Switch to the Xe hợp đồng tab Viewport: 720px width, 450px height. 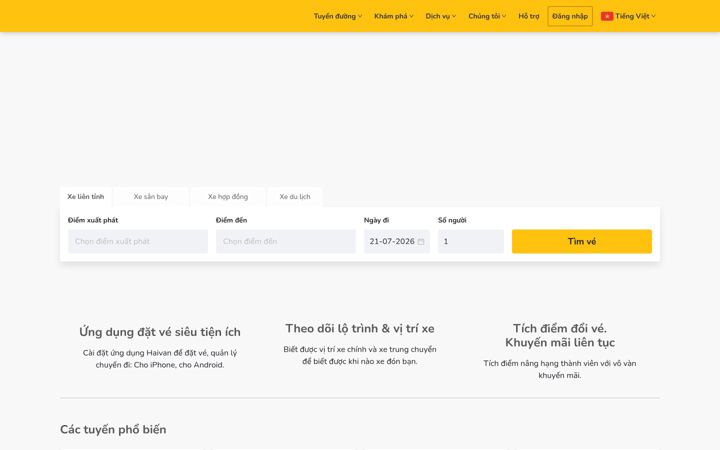pos(228,197)
